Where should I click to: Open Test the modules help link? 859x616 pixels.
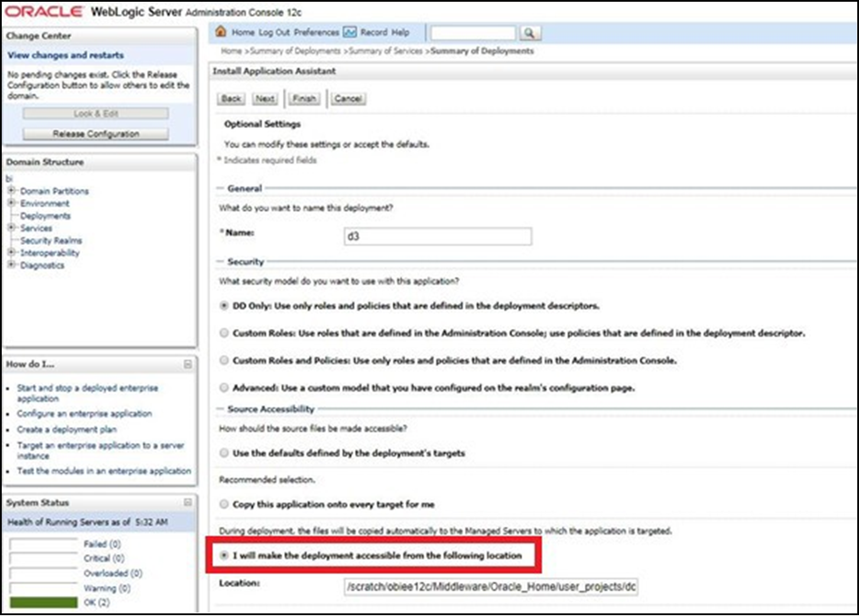[x=104, y=471]
